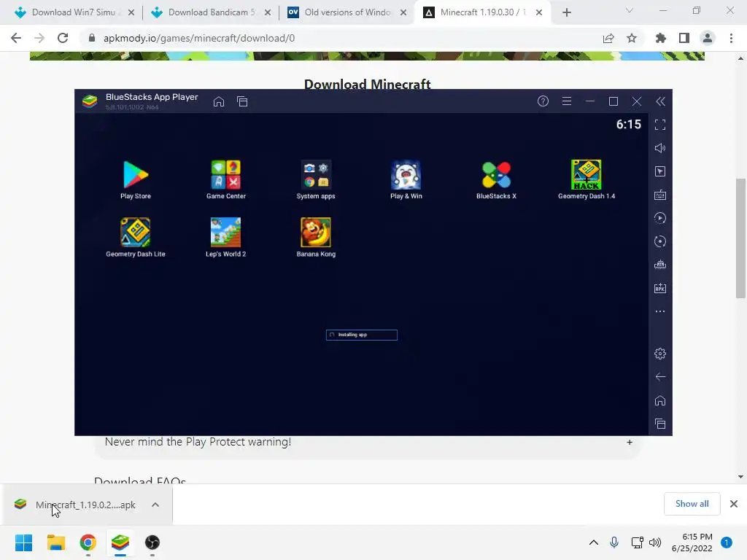The height and width of the screenshot is (560, 747).
Task: Click the Install APK icon in sidebar
Action: click(x=659, y=288)
